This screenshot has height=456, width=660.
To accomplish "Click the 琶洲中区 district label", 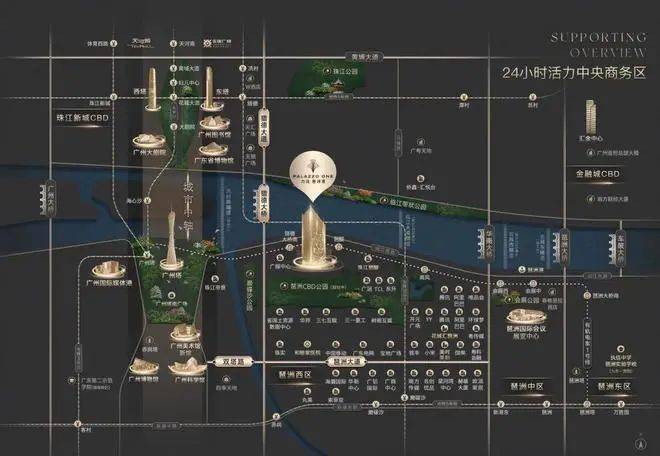I will (x=527, y=386).
